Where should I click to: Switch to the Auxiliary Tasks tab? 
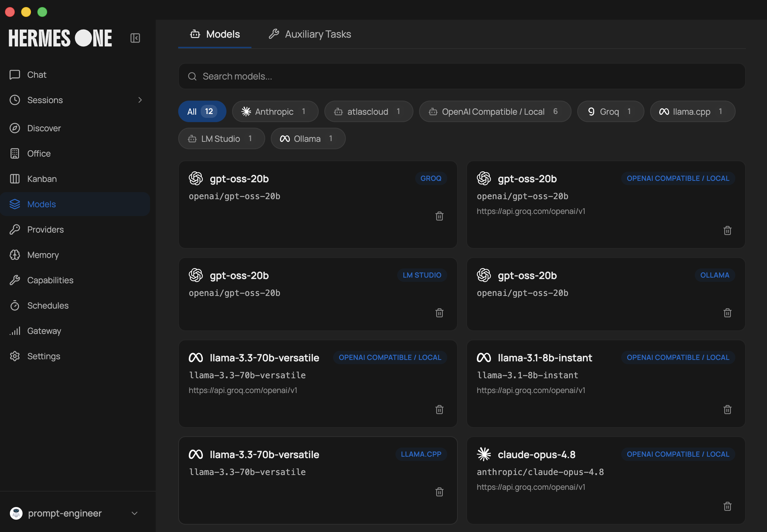tap(310, 34)
